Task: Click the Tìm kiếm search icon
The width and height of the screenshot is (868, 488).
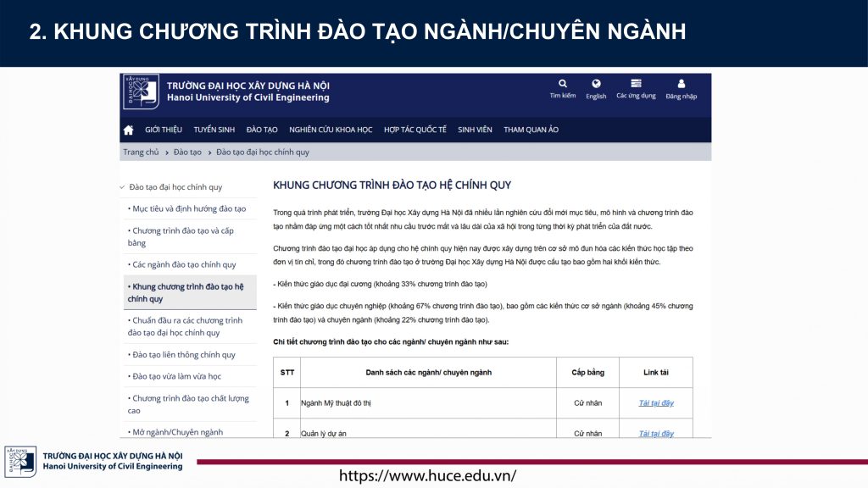Action: [562, 84]
